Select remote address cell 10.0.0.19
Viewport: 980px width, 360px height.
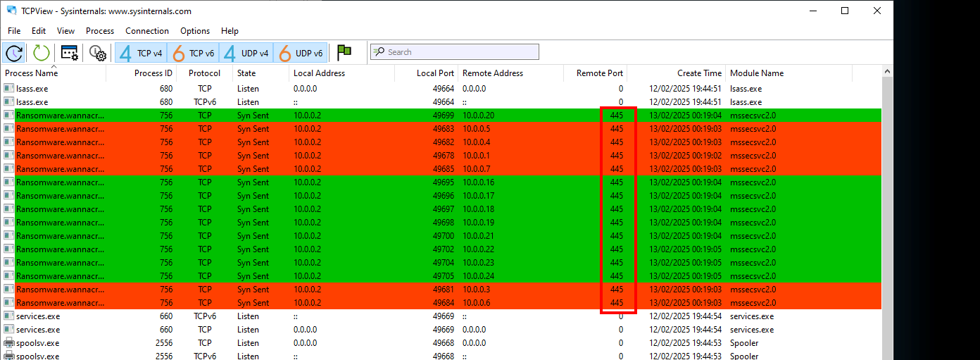click(x=479, y=223)
